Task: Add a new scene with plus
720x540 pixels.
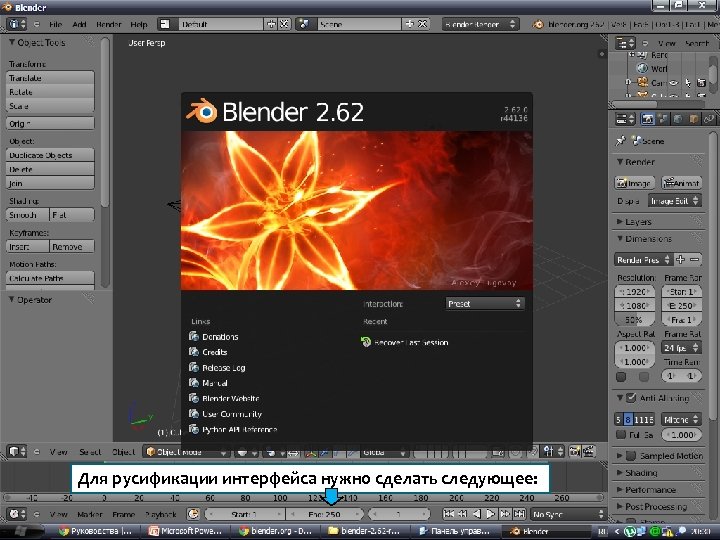Action: [409, 24]
